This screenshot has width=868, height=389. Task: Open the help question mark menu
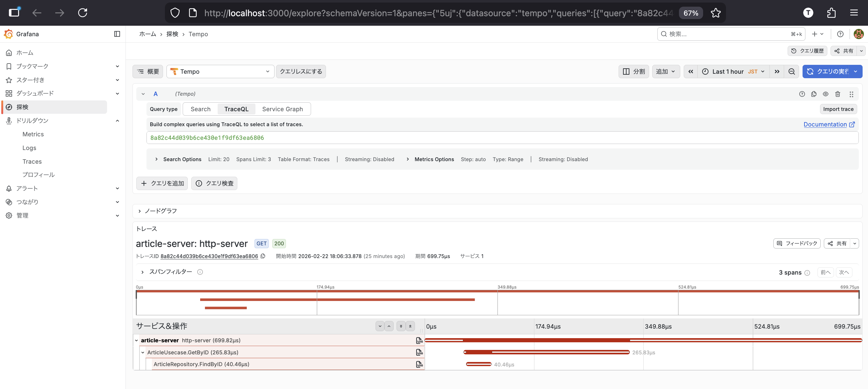(840, 34)
